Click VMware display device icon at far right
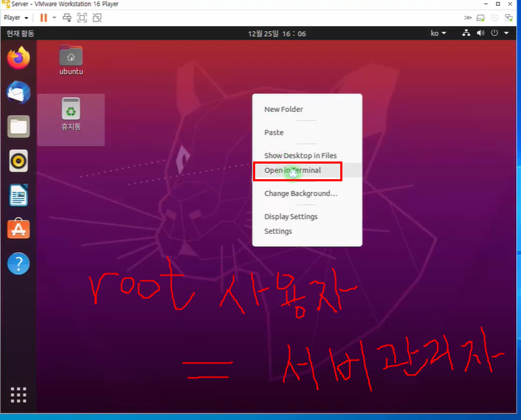521x420 pixels. pos(509,18)
